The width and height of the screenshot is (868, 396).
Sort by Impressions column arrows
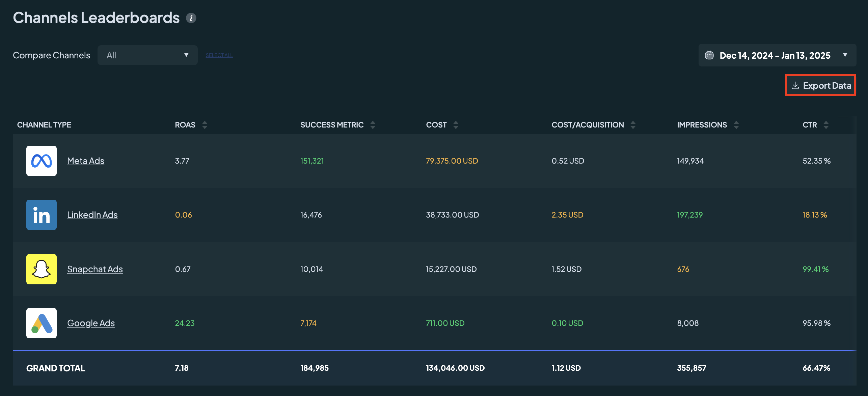[736, 125]
